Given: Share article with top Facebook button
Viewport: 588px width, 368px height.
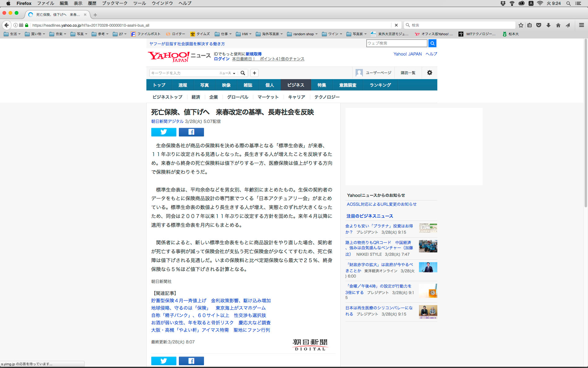Looking at the screenshot, I should [191, 132].
